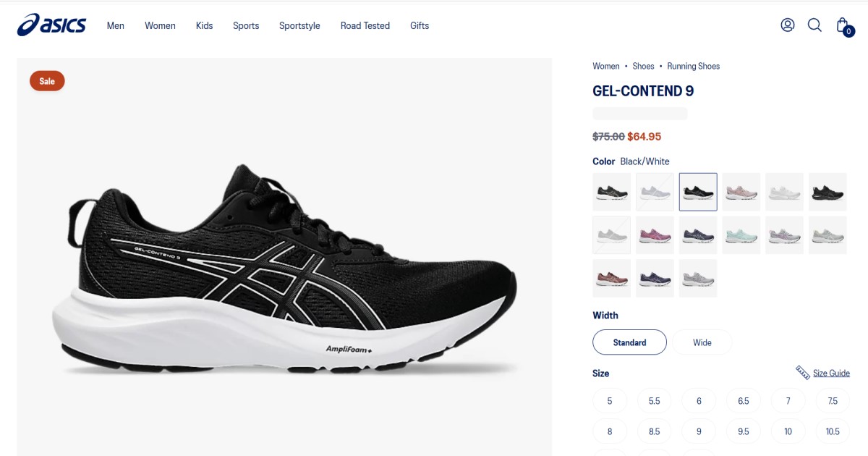
Task: Select the Wide width option
Action: click(x=702, y=342)
